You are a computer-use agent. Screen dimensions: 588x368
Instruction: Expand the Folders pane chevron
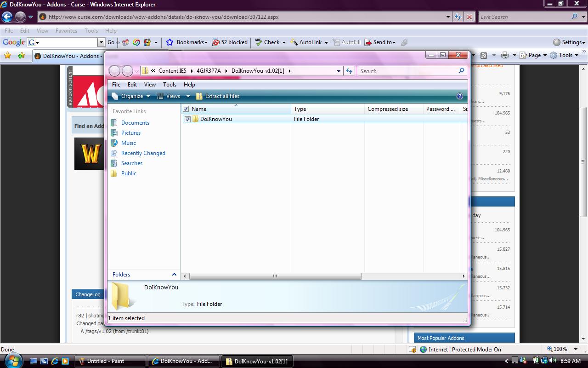174,275
